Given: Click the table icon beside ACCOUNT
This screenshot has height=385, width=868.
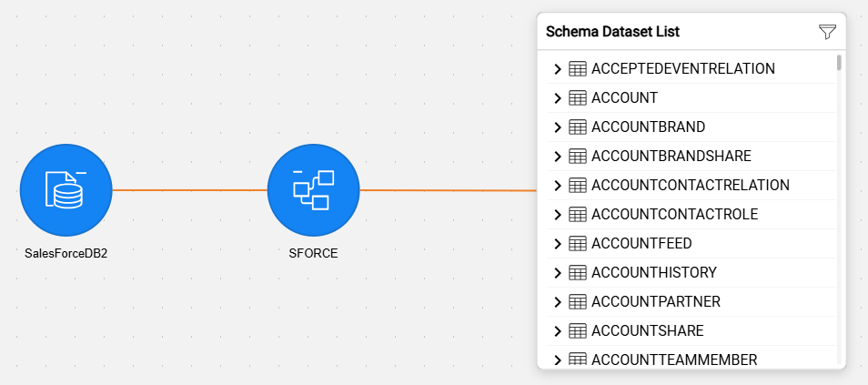Looking at the screenshot, I should 578,98.
